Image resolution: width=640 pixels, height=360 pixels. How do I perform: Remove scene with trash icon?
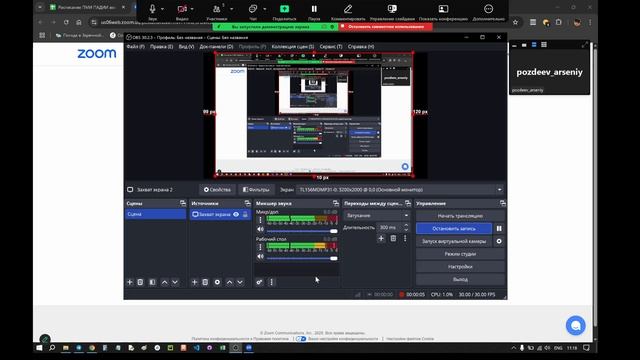pyautogui.click(x=140, y=282)
